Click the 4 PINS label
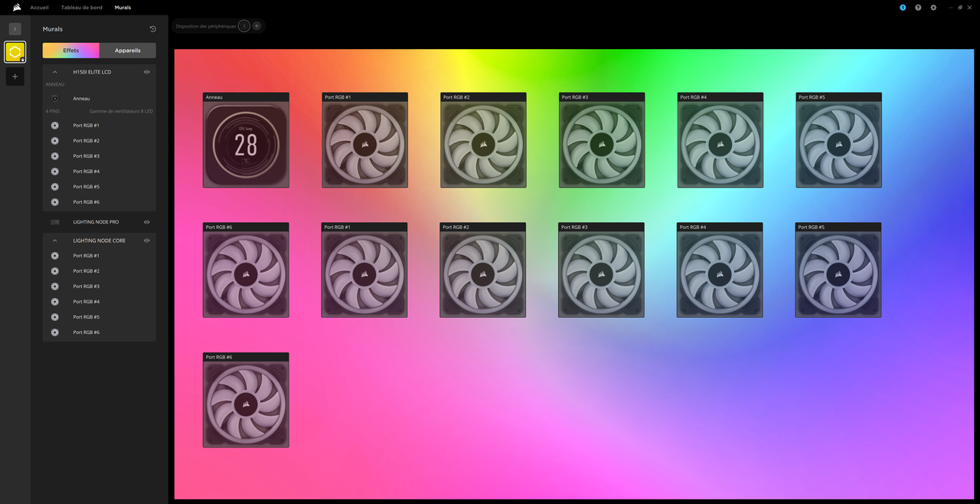Viewport: 980px width, 504px height. click(53, 111)
